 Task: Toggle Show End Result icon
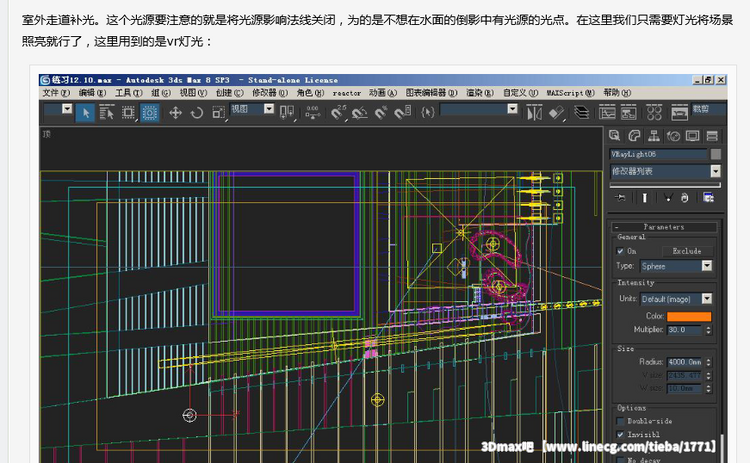[x=644, y=198]
